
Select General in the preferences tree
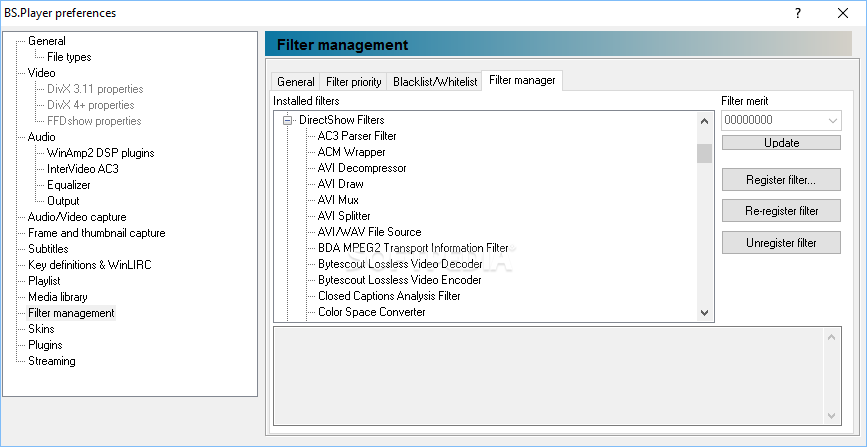coord(47,41)
